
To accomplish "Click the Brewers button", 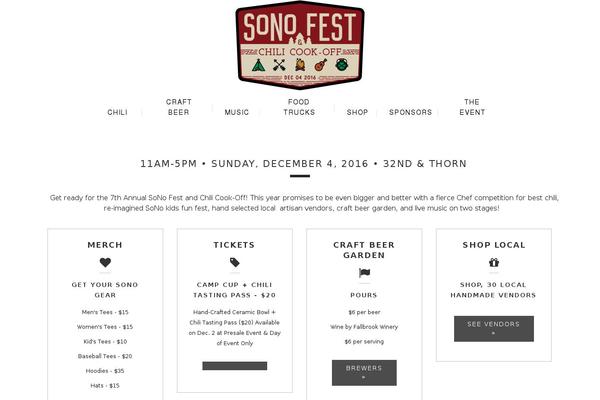I will click(364, 372).
